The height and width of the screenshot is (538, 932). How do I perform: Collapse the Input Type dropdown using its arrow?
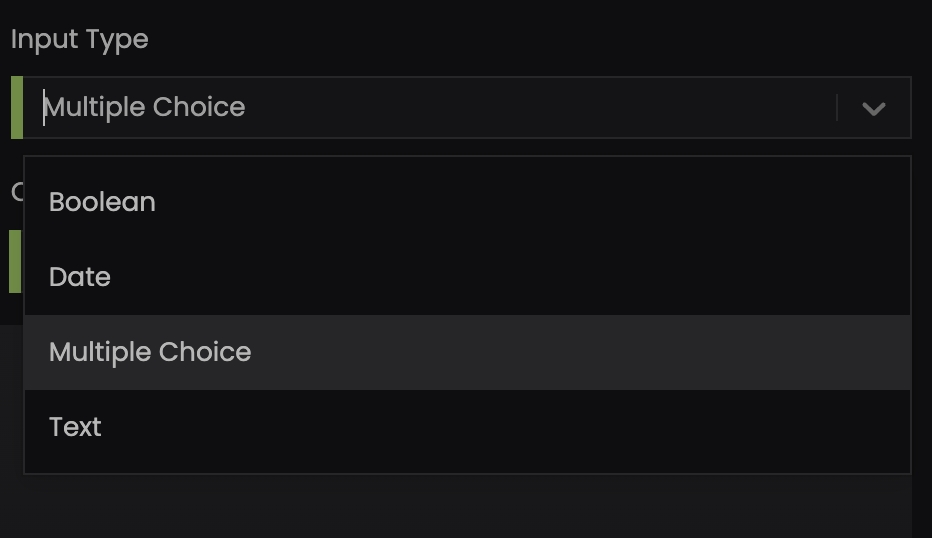click(873, 108)
